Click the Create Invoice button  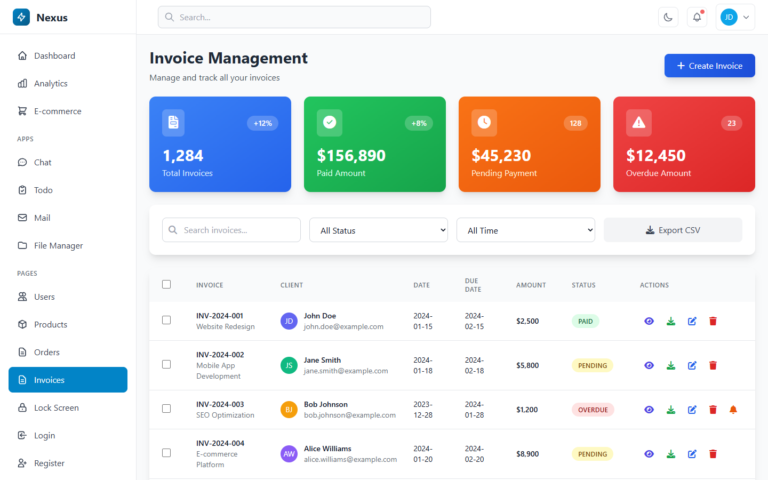709,66
